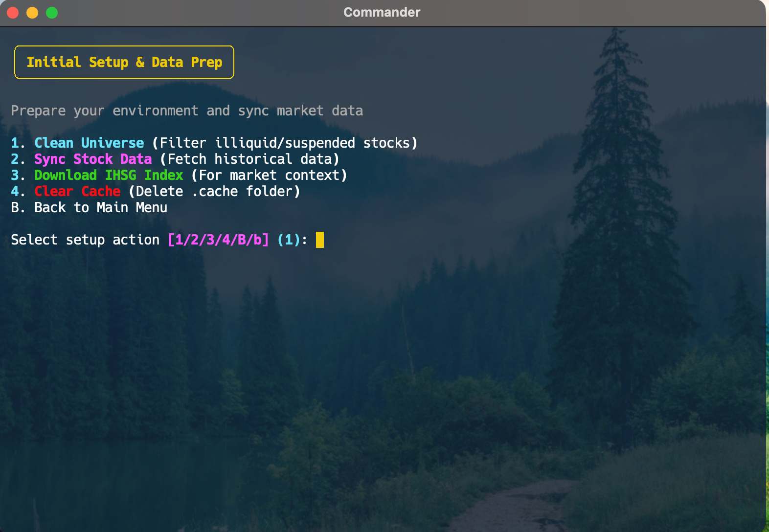Select 'Download IHSG Index' menu option
769x532 pixels.
[x=109, y=175]
